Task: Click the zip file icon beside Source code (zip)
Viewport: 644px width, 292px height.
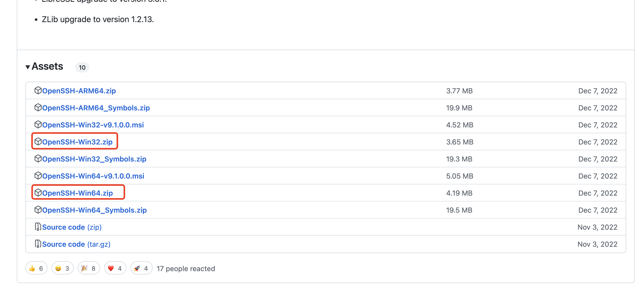Action: click(x=38, y=227)
